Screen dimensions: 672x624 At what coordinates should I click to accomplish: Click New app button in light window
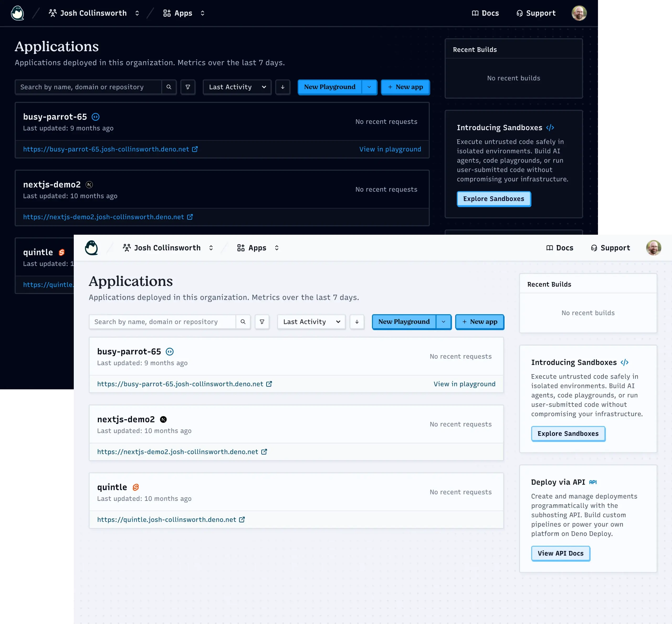pos(480,322)
